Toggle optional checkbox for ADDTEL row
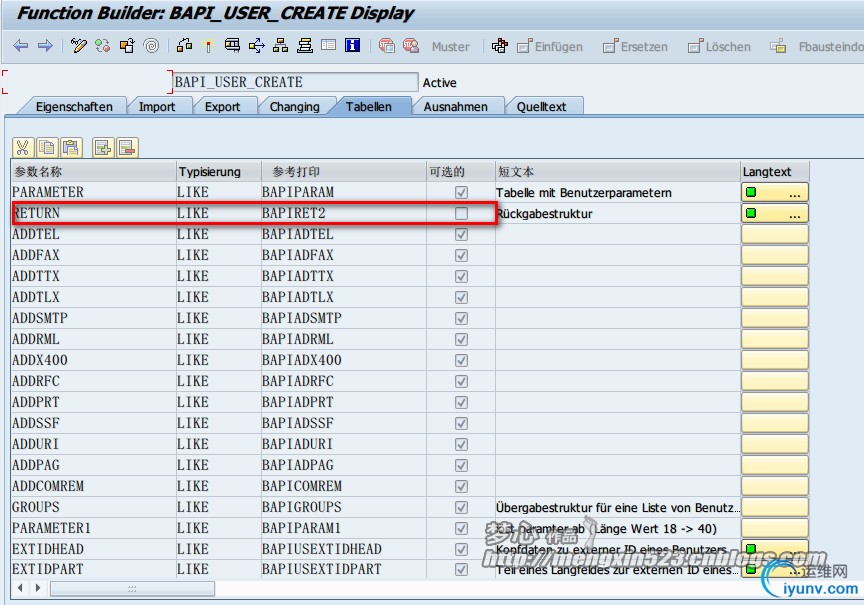The image size is (864, 605). pyautogui.click(x=461, y=234)
